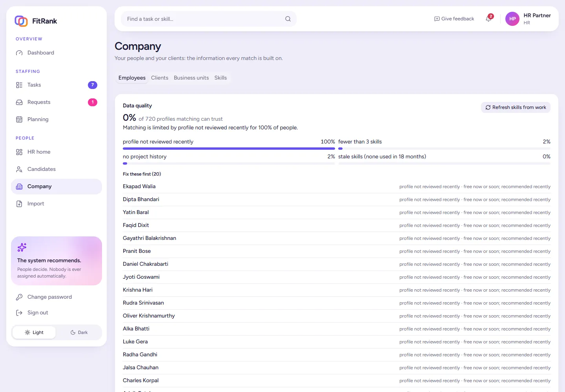
Task: Go to Dashboard in sidebar
Action: click(56, 53)
